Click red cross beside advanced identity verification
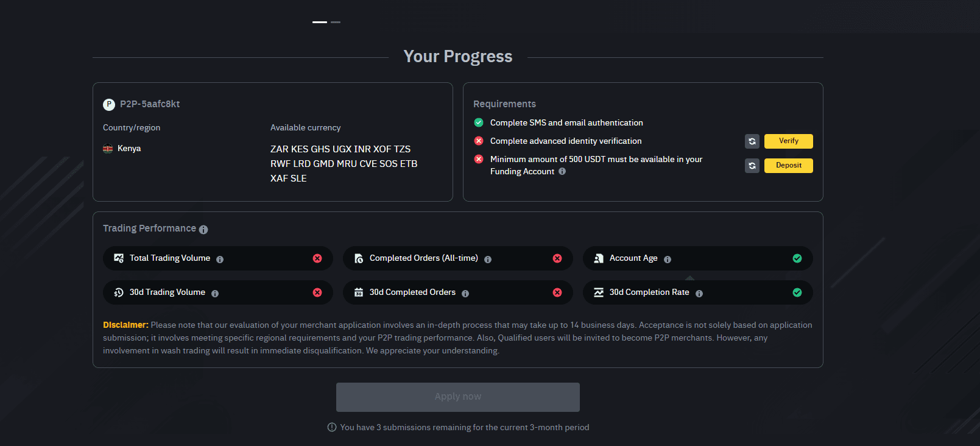This screenshot has height=446, width=980. (479, 141)
